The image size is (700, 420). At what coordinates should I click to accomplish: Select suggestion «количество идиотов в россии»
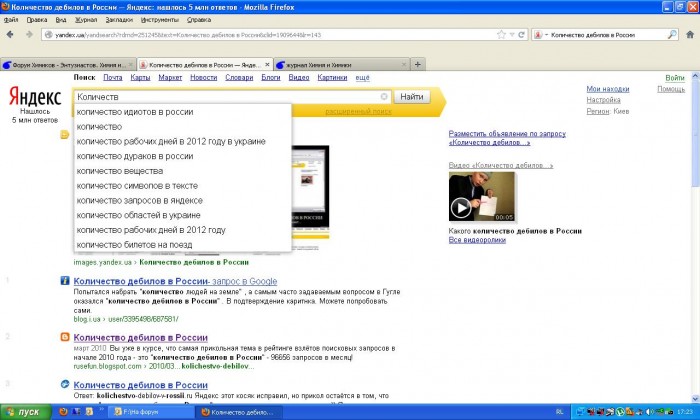click(134, 112)
